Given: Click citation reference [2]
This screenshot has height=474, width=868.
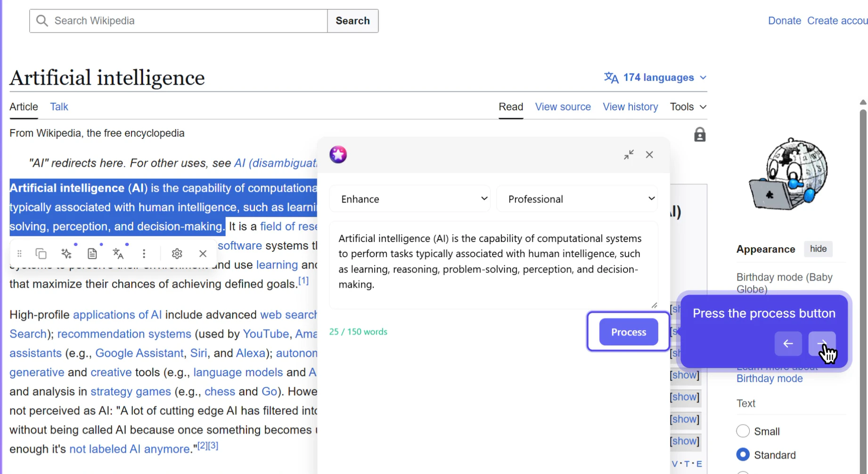Looking at the screenshot, I should [x=202, y=445].
